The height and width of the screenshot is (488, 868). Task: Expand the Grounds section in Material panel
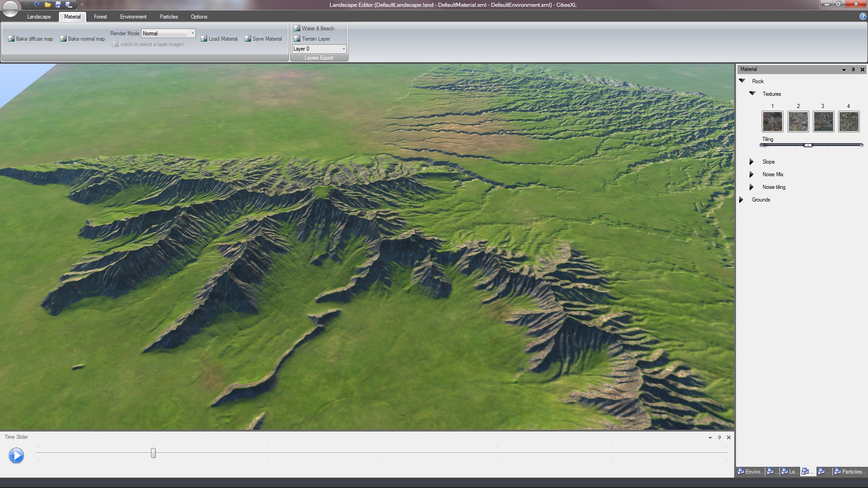(x=741, y=199)
